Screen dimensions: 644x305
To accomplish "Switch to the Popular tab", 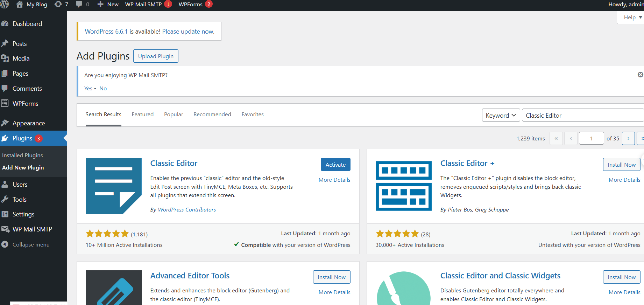I will pos(174,115).
